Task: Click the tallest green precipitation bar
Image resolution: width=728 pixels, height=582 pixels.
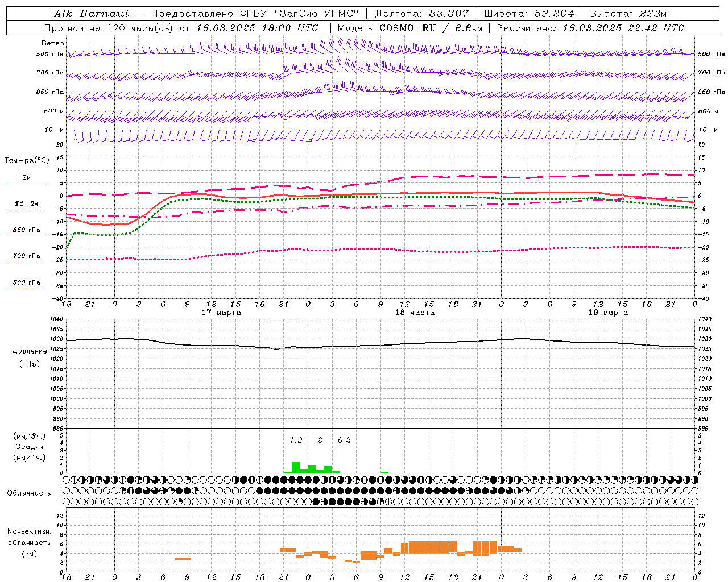Action: pyautogui.click(x=296, y=467)
